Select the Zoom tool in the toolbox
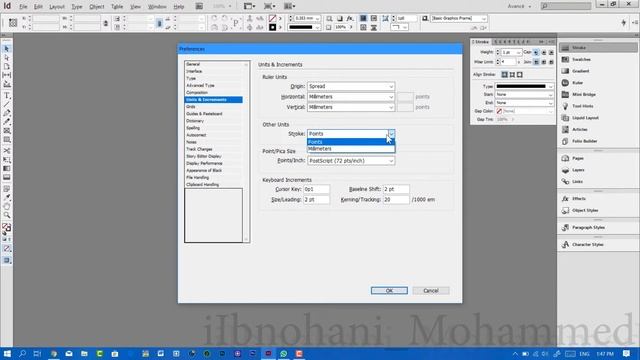Screen dimensions: 640x360 point(7,215)
